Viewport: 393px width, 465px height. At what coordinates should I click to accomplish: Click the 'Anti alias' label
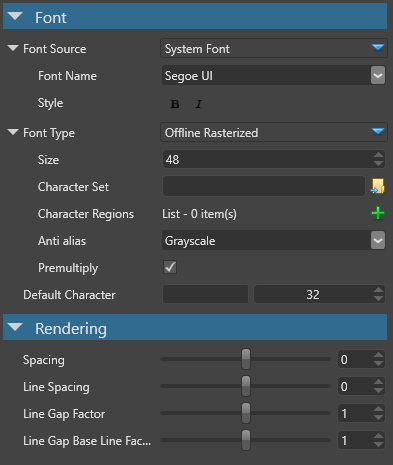pyautogui.click(x=62, y=241)
